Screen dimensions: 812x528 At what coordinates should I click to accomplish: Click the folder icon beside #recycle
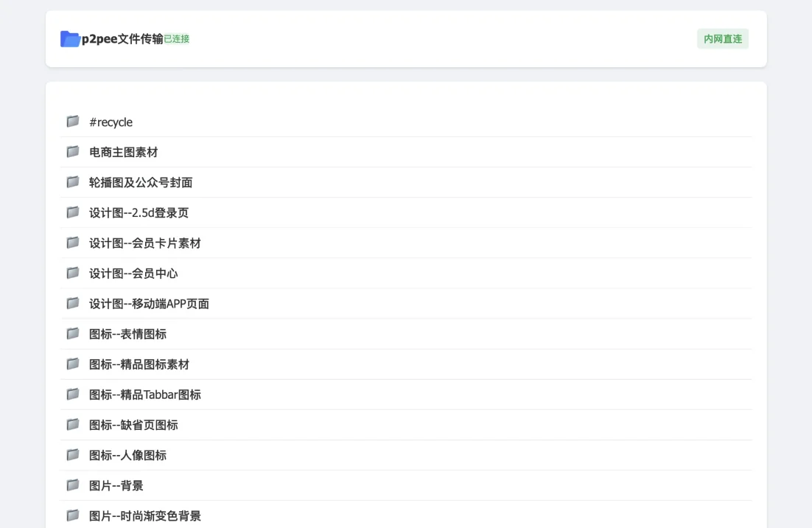pos(73,121)
